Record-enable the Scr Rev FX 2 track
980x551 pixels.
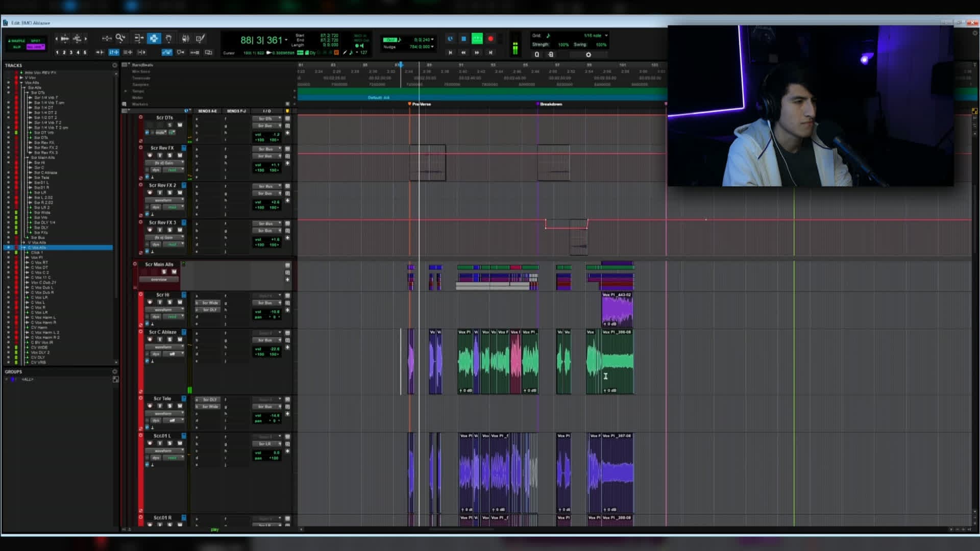(150, 192)
